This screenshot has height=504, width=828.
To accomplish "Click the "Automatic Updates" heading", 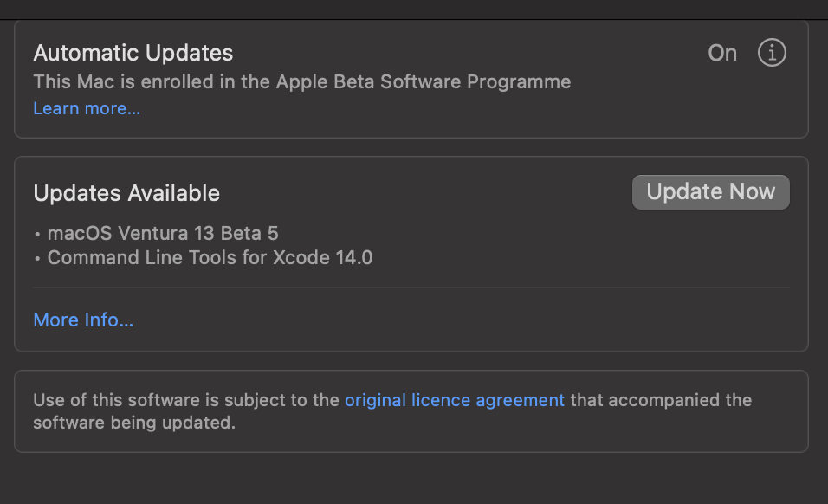I will 133,53.
